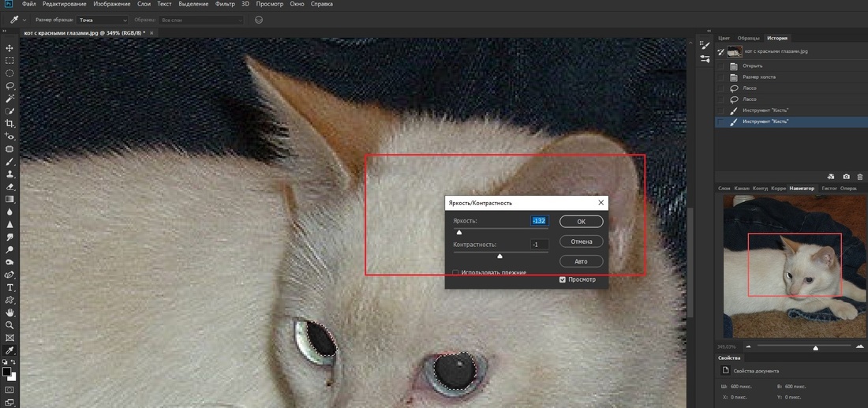Activate the Horizontal Type tool
The image size is (868, 408).
pos(9,286)
